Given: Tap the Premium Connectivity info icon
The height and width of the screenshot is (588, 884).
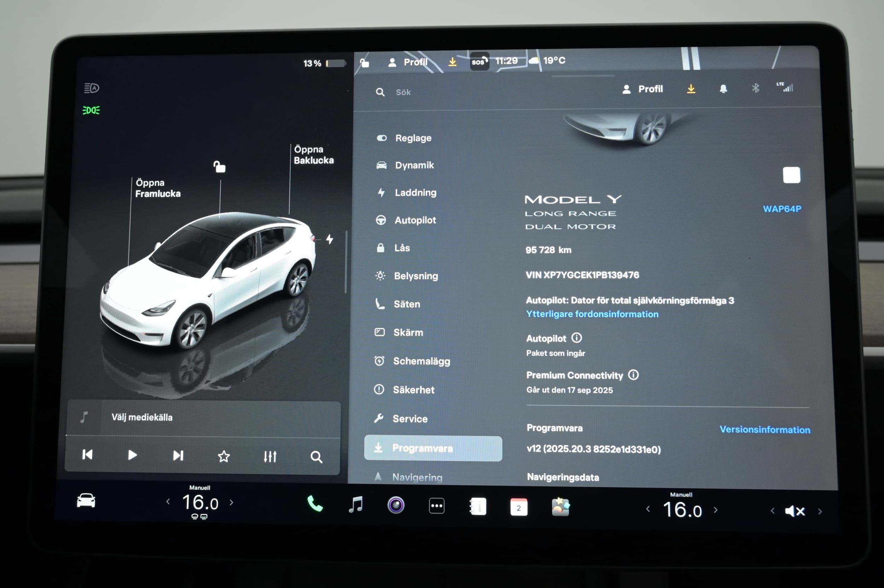Looking at the screenshot, I should tap(633, 375).
